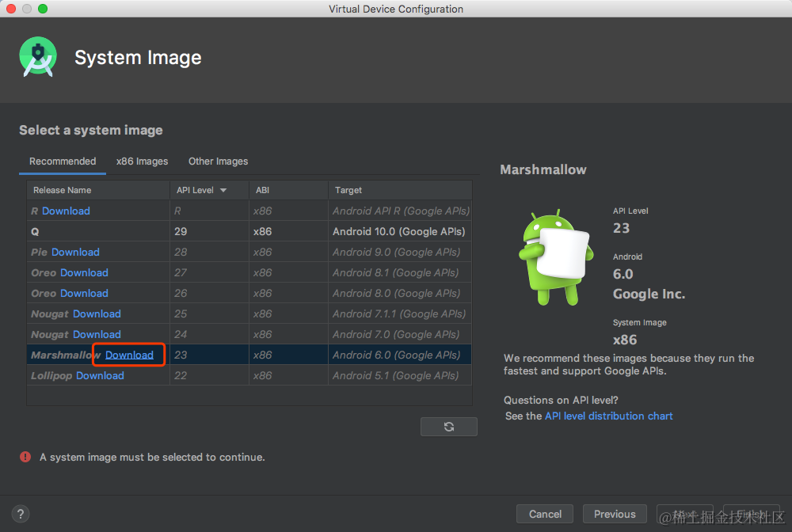Click the Android 7.0 (Google APIs) target

coord(396,335)
